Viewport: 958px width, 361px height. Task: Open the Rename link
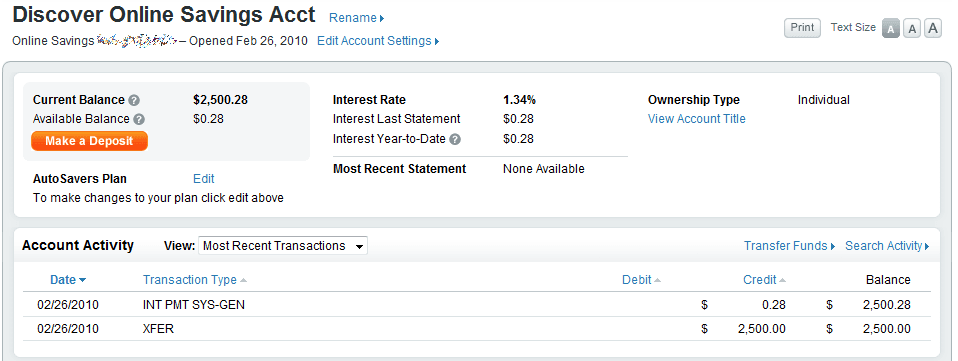click(356, 18)
